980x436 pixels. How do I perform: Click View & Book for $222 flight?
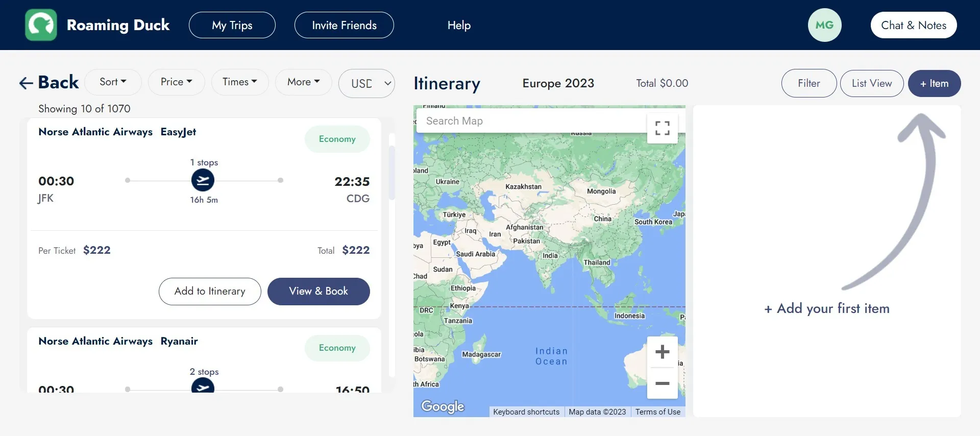(x=318, y=292)
